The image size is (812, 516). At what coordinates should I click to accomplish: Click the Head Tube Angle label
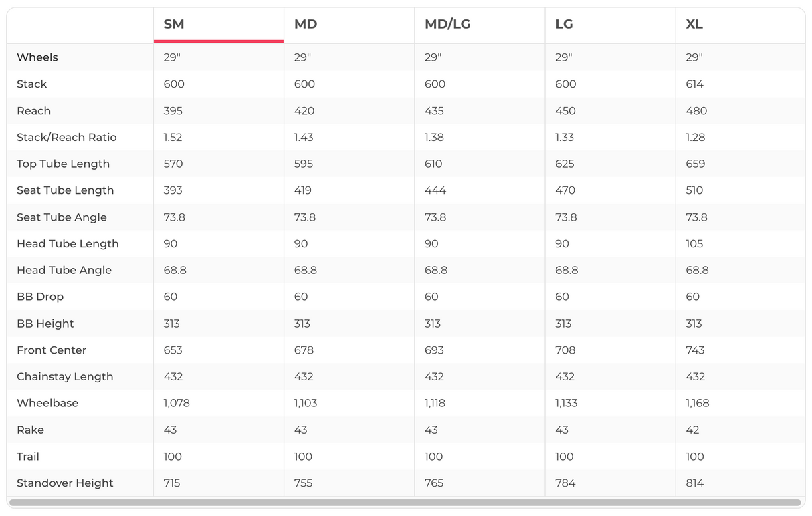(64, 270)
